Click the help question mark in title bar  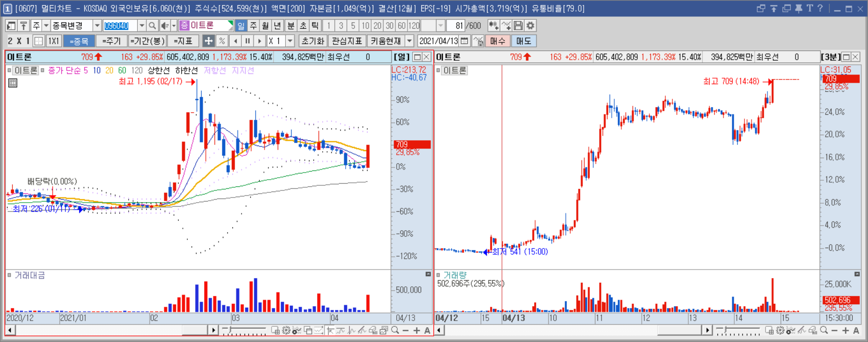coord(821,9)
